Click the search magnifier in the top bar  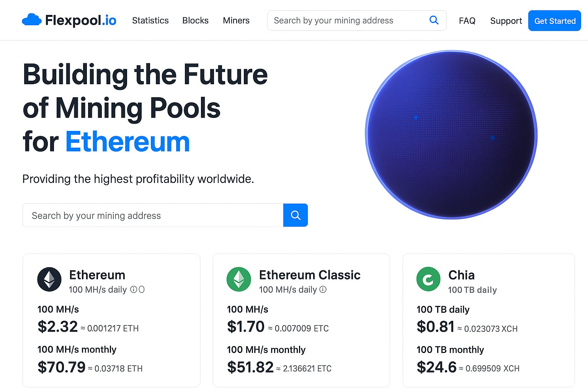(434, 20)
